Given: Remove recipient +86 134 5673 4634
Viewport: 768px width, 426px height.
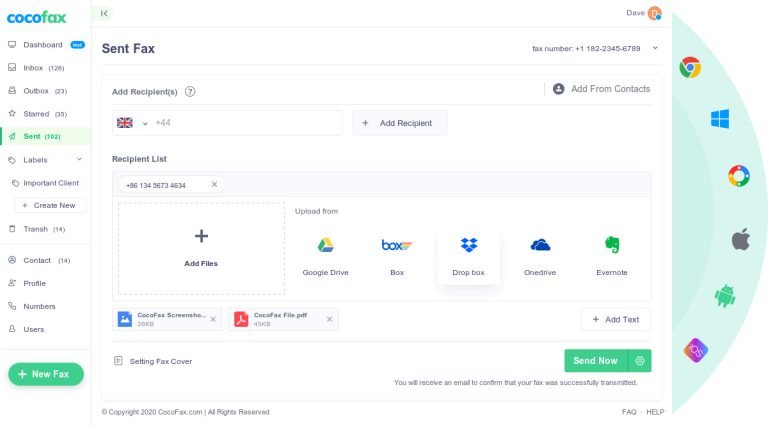Looking at the screenshot, I should 214,185.
